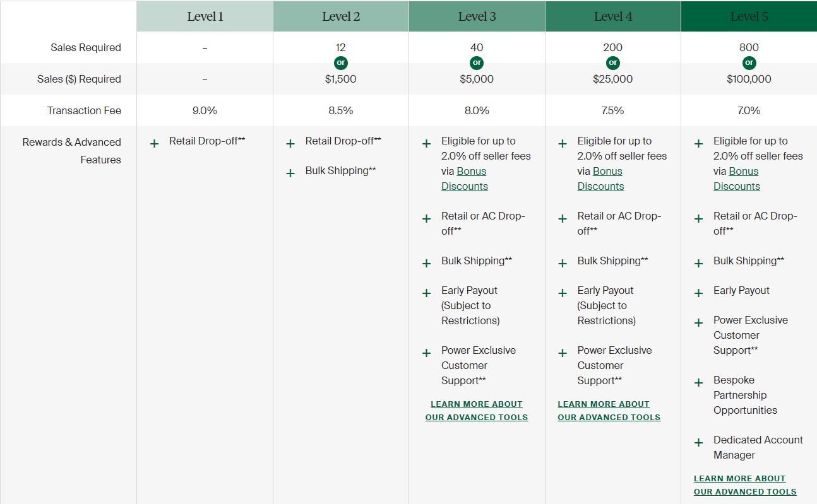Click plus icon beside Level 4 Early Payout
817x504 pixels.
click(x=563, y=293)
